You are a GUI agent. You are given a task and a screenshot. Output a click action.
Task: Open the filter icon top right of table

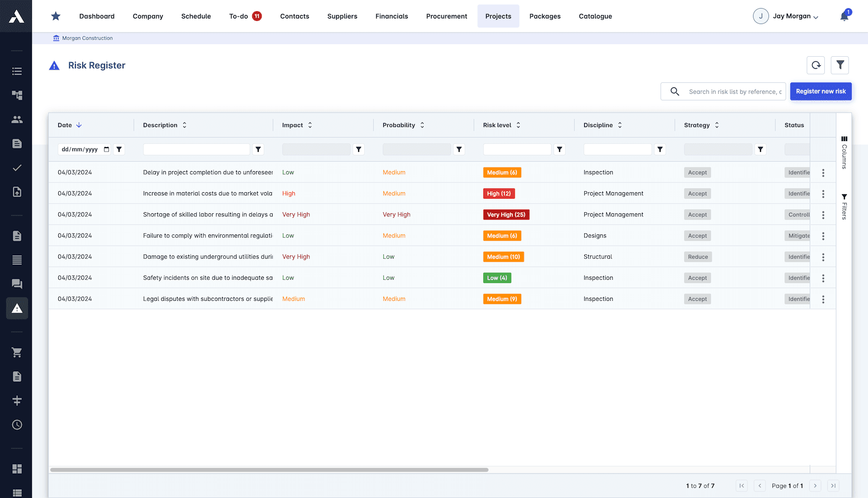click(839, 65)
